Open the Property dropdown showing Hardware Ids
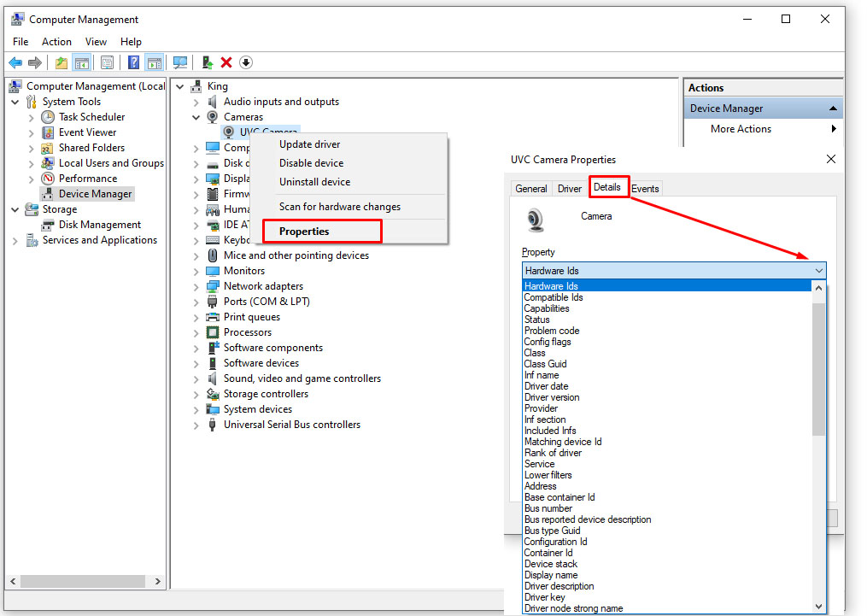Screen dimensions: 867x616 click(x=673, y=270)
